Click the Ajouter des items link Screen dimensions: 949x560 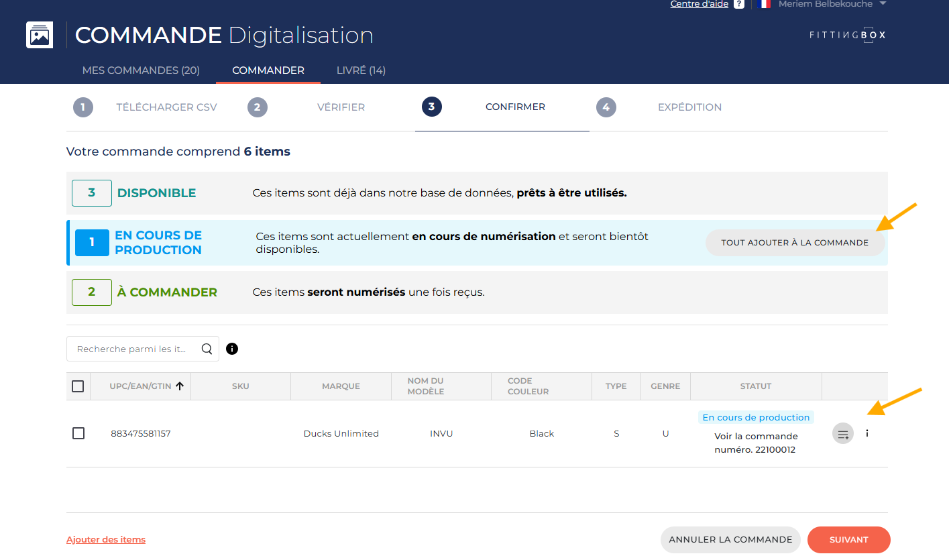[x=106, y=540]
